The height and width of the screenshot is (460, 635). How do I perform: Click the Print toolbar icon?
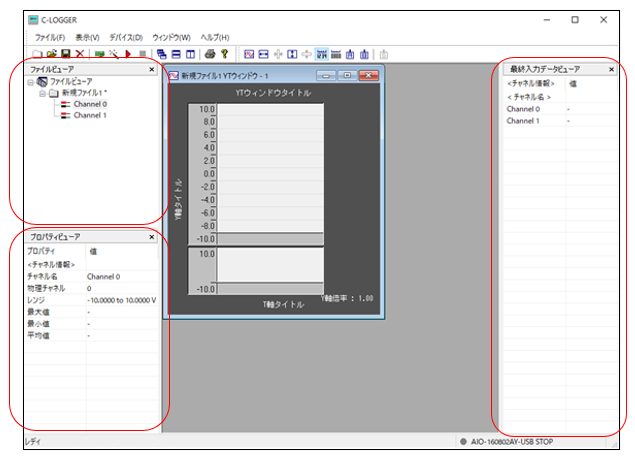(x=209, y=53)
